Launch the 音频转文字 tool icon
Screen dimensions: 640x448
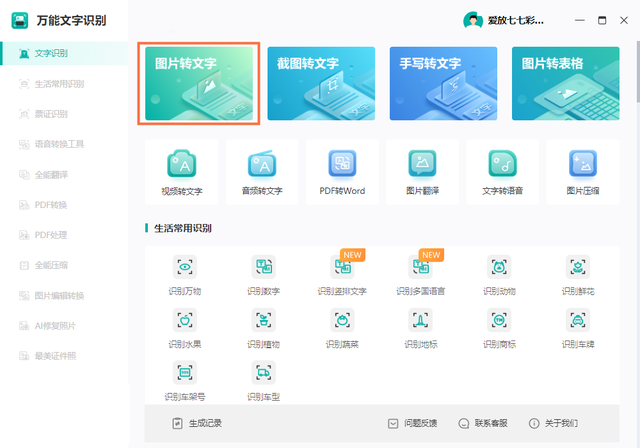click(x=262, y=164)
